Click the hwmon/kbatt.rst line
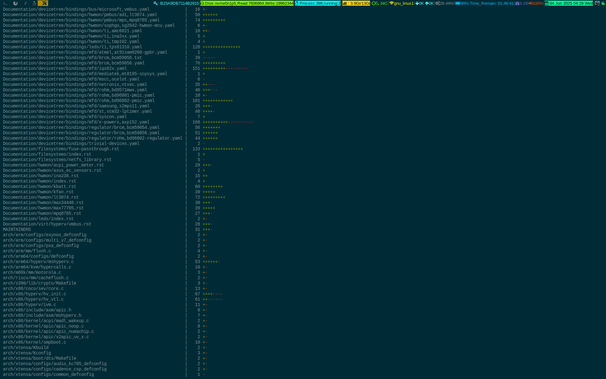The width and height of the screenshot is (606, 379). (39, 187)
